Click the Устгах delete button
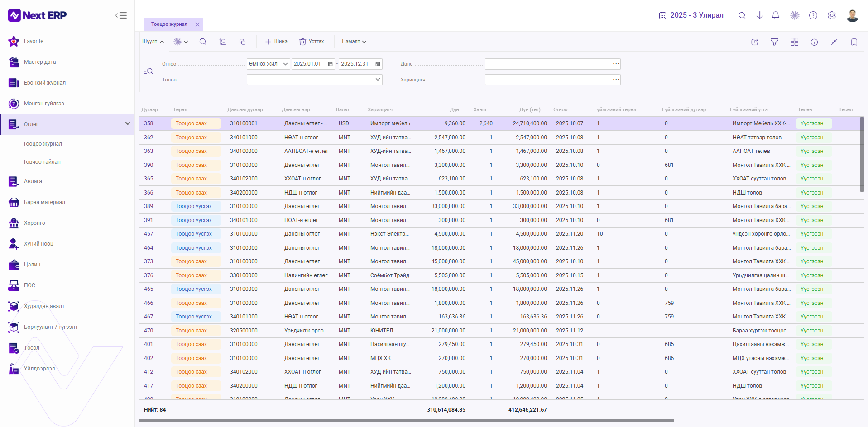This screenshot has width=868, height=427. (312, 42)
